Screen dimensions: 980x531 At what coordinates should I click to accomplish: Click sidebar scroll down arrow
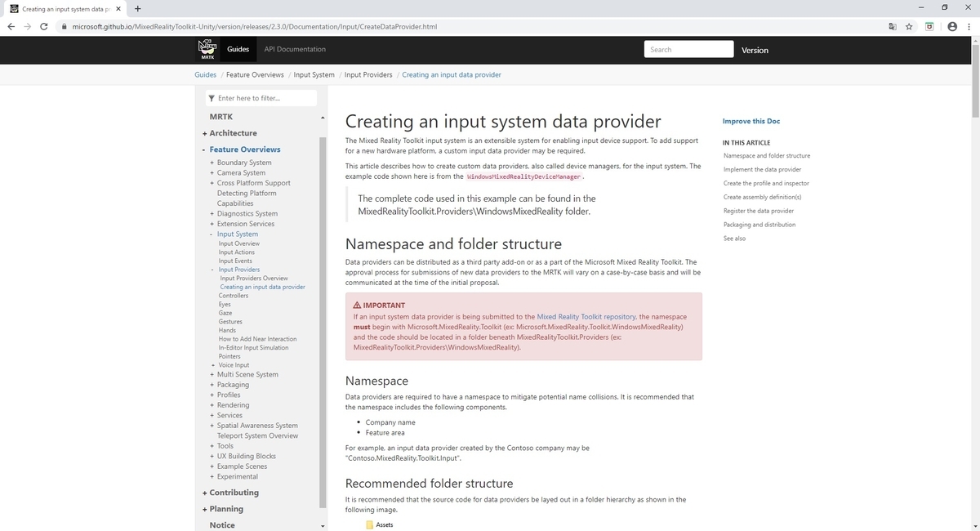pos(322,525)
